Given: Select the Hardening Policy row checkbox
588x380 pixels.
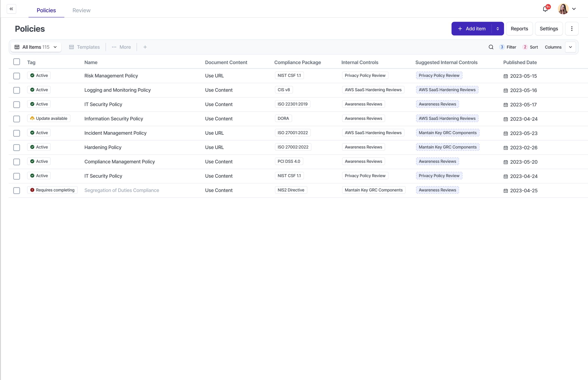Looking at the screenshot, I should tap(17, 148).
